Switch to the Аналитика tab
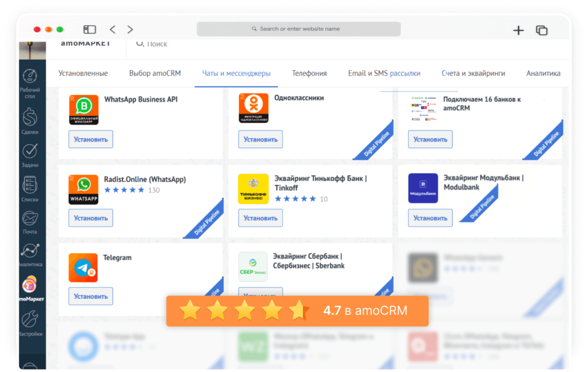The image size is (588, 372). pos(544,73)
